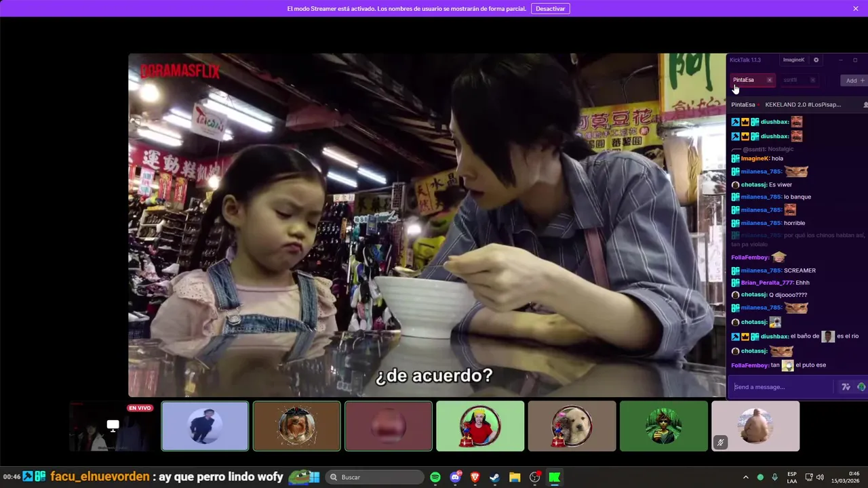
Task: Open Discord from the taskbar
Action: tap(456, 477)
